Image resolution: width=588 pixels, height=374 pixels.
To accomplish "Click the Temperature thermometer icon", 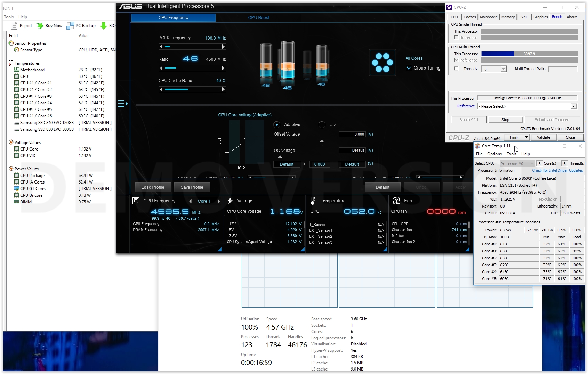I will (313, 201).
